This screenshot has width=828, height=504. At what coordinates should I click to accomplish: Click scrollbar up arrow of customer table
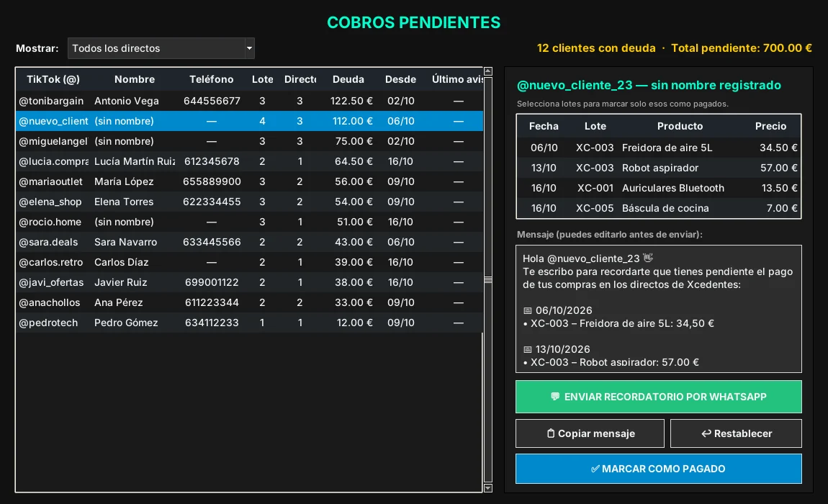click(488, 71)
